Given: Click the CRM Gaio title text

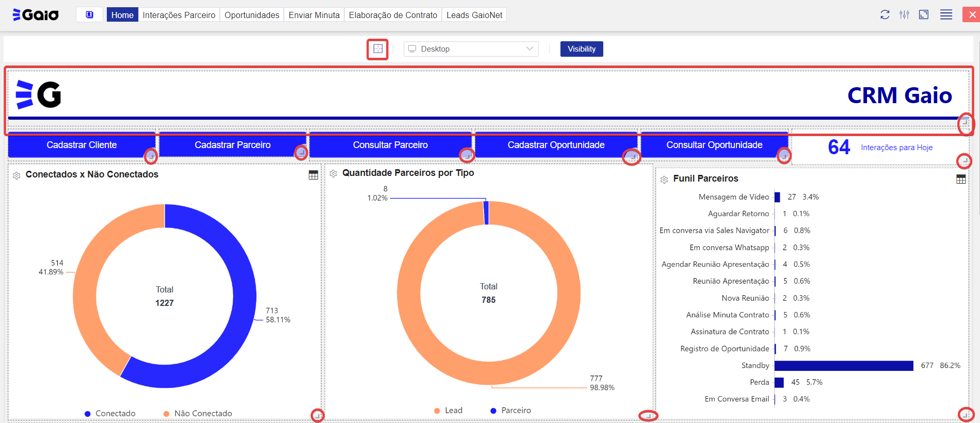Looking at the screenshot, I should [899, 95].
